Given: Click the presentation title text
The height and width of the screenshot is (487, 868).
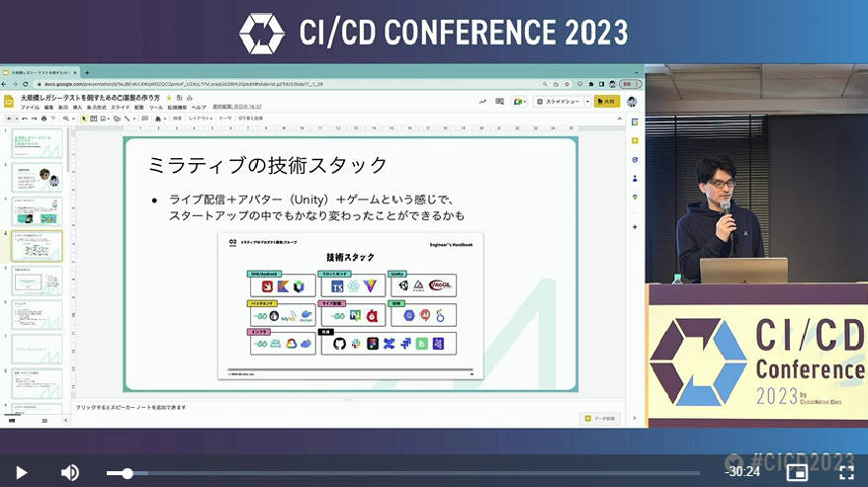Looking at the screenshot, I should [x=90, y=98].
